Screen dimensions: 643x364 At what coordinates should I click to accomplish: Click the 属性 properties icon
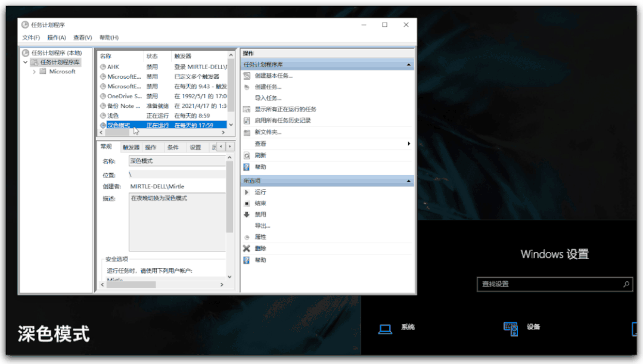point(247,237)
